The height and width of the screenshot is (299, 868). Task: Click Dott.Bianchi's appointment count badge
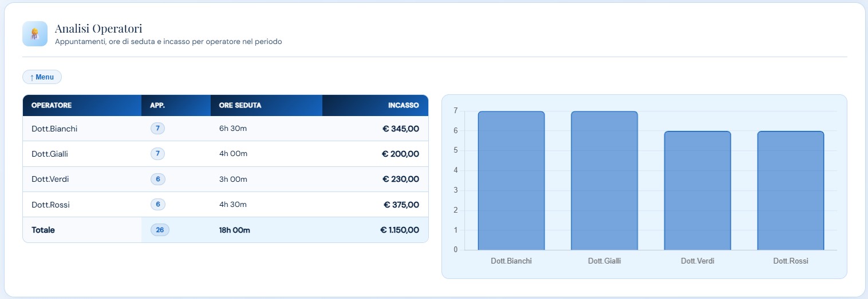[157, 129]
